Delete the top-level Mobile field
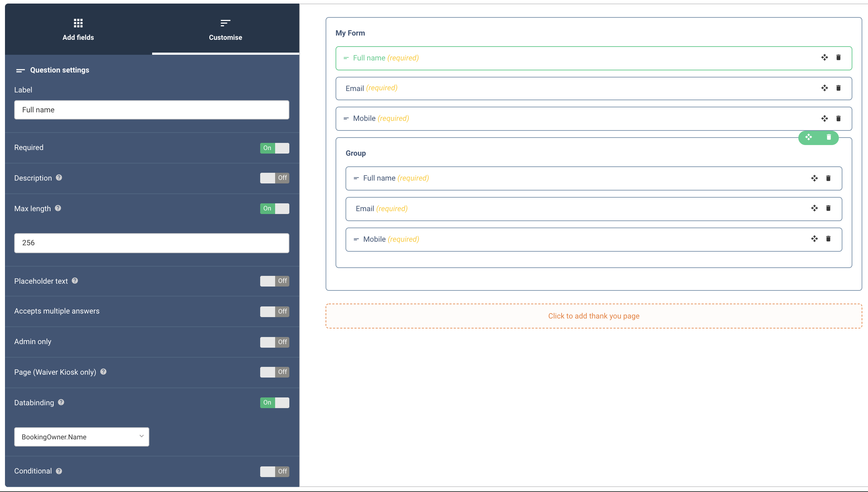The width and height of the screenshot is (868, 492). (838, 118)
